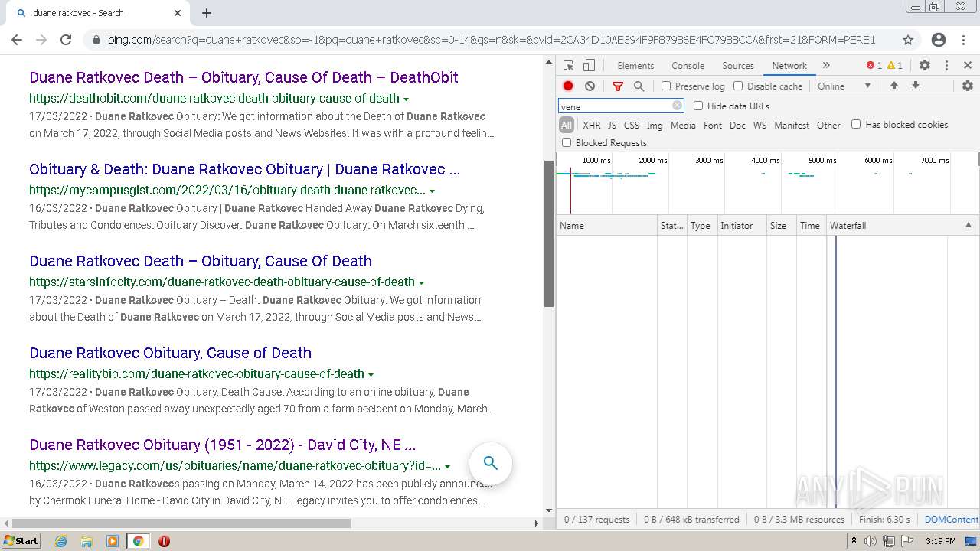The width and height of the screenshot is (980, 551).
Task: Check Blocked Requests
Action: [567, 142]
